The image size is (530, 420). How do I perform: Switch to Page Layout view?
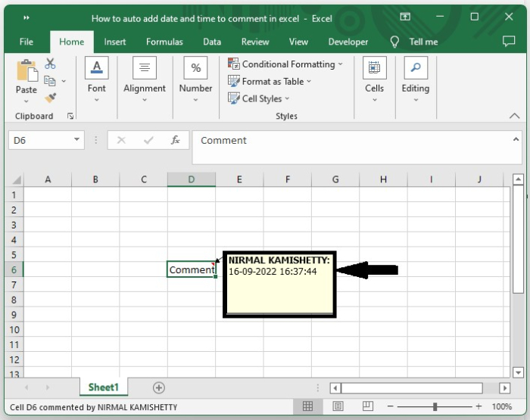pyautogui.click(x=338, y=407)
